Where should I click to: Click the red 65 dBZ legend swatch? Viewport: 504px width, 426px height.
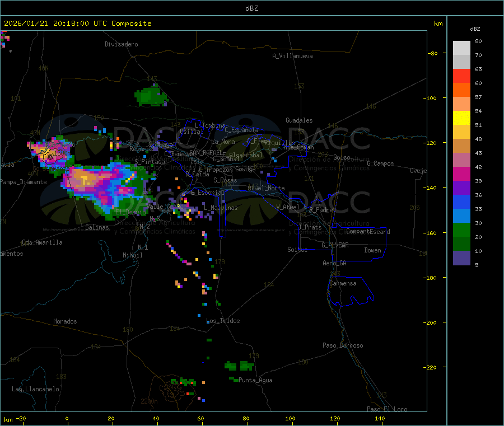pyautogui.click(x=461, y=76)
